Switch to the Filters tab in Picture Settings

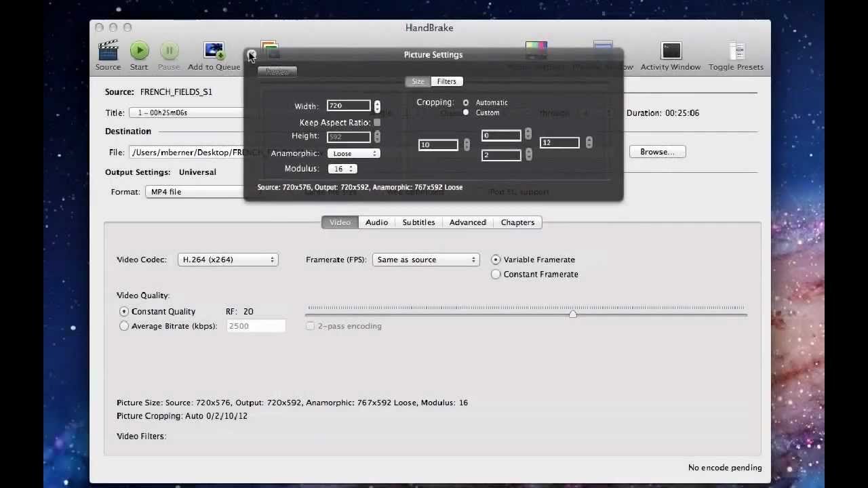pyautogui.click(x=446, y=81)
